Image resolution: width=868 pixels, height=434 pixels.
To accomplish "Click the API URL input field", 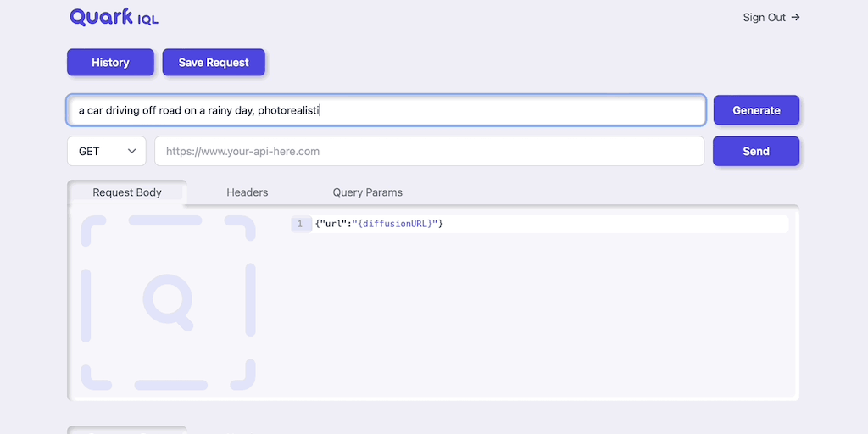I will click(x=429, y=152).
